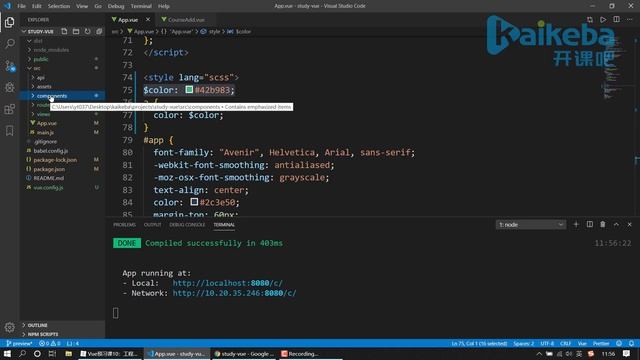
Task: Switch to the PROBLEMS panel tab
Action: coord(124,224)
